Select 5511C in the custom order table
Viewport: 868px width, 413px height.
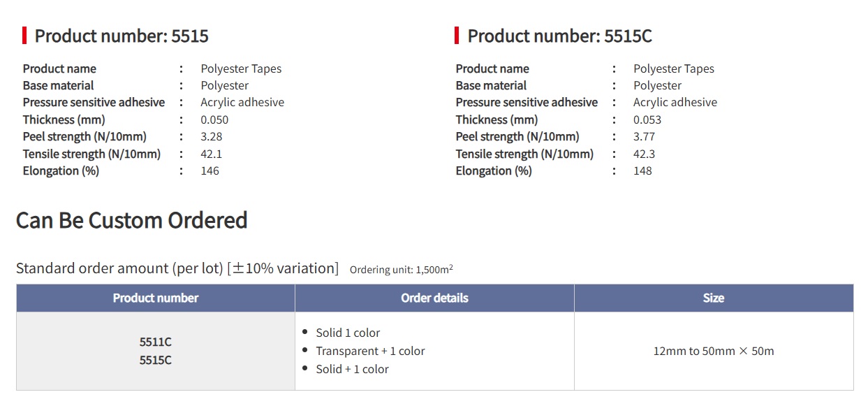156,342
